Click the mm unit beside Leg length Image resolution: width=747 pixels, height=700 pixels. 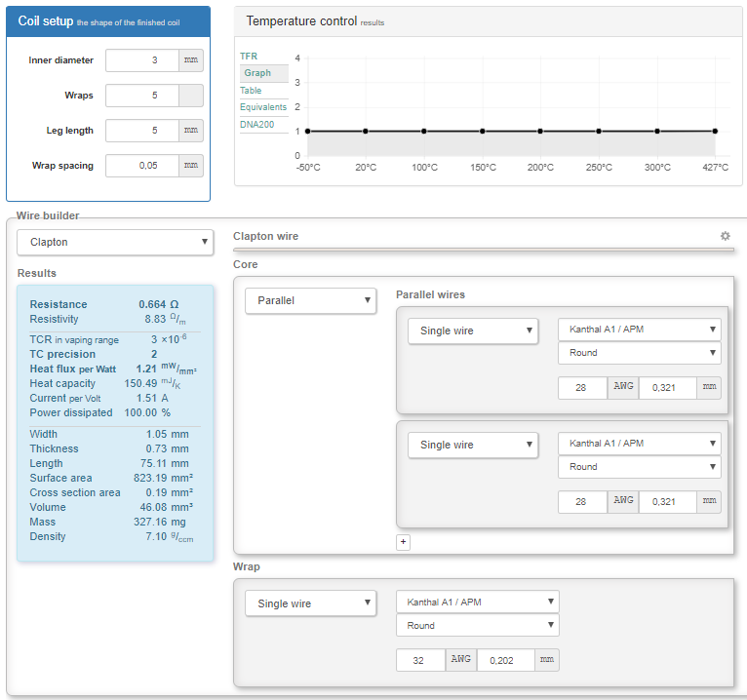click(x=191, y=131)
